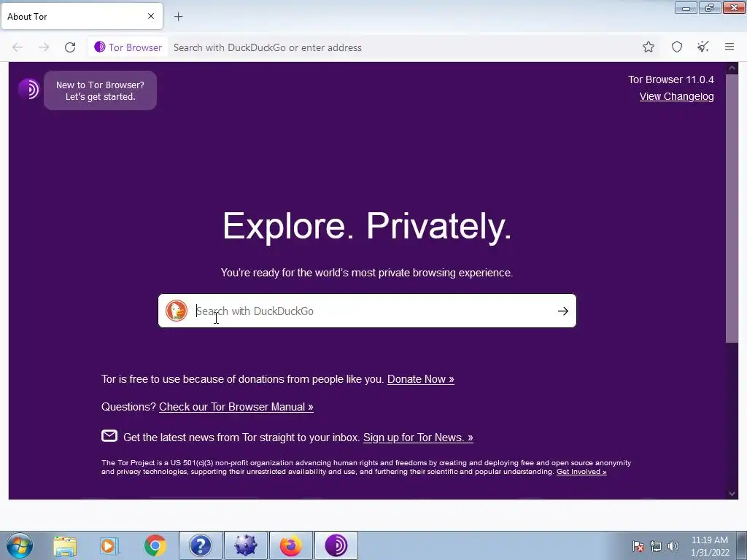Open Google Chrome from taskbar
The image size is (747, 560).
(155, 546)
